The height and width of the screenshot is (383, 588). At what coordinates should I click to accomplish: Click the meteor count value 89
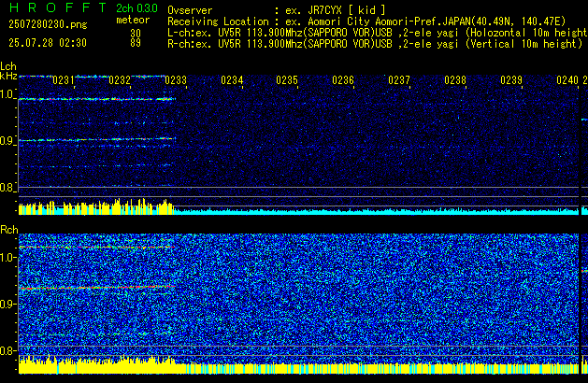(136, 43)
